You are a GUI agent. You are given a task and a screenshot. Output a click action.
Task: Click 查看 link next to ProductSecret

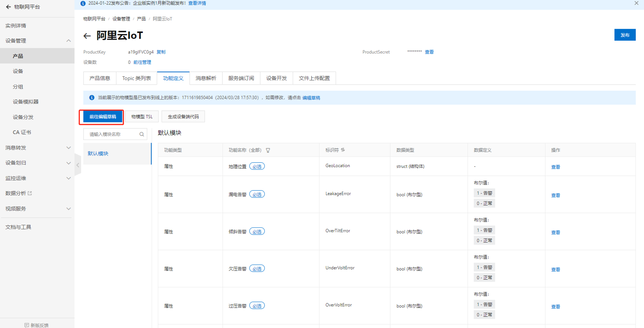429,52
